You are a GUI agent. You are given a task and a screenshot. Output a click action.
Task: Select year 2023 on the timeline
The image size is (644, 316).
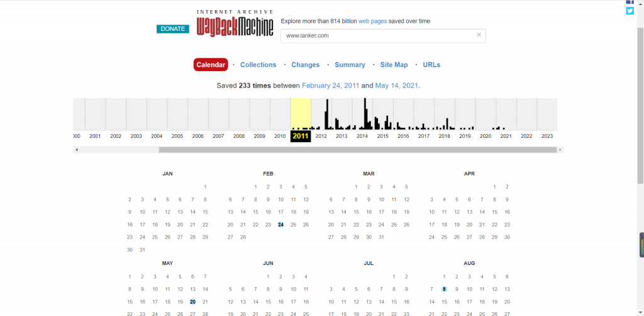[x=547, y=136]
